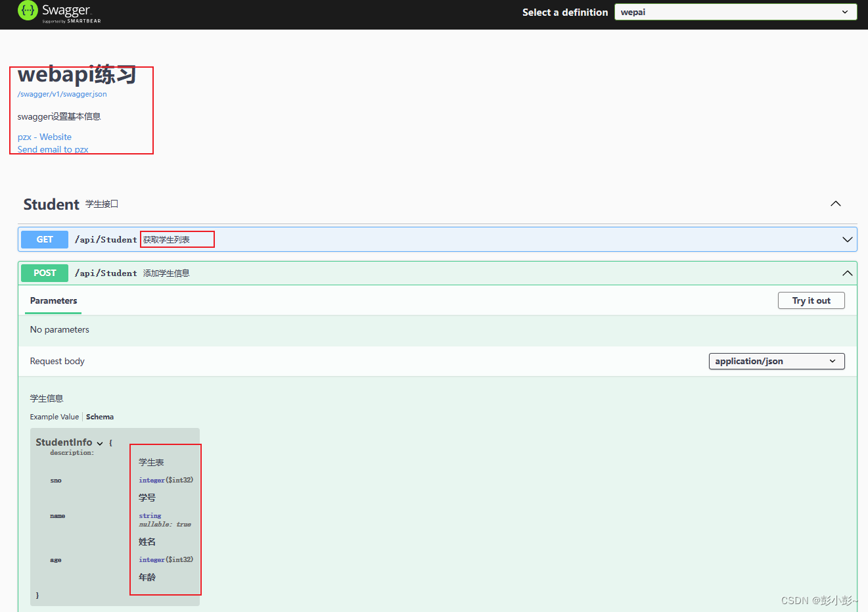Visit the 'pzx - Website' link
The width and height of the screenshot is (868, 612).
45,137
